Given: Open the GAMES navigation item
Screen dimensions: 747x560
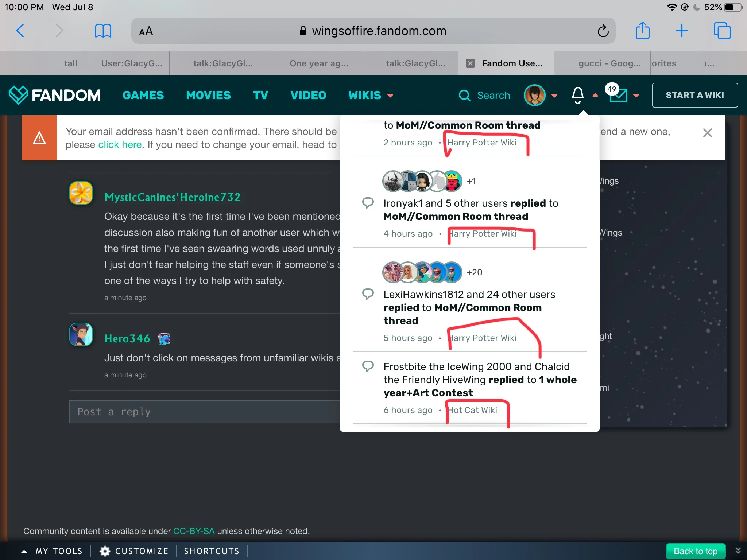Looking at the screenshot, I should [143, 96].
